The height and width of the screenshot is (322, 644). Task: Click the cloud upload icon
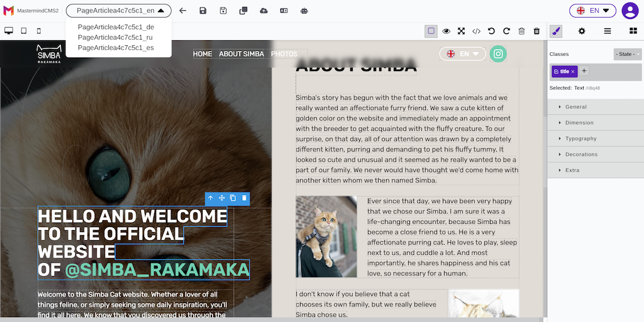tap(264, 11)
